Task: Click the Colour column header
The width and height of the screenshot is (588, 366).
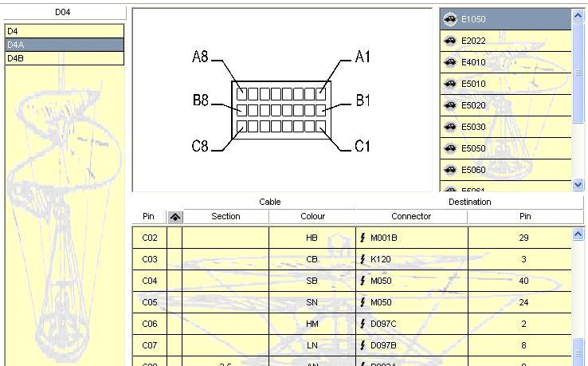Action: click(312, 217)
